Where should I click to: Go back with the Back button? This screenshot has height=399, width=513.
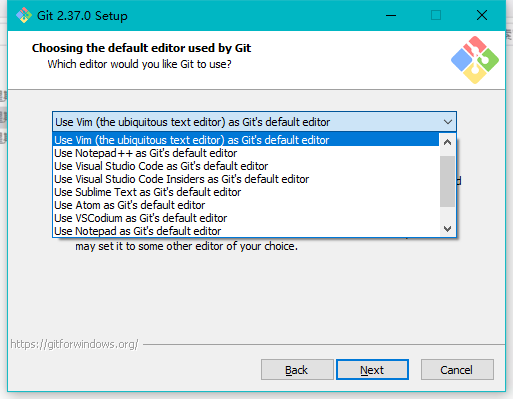pyautogui.click(x=297, y=370)
